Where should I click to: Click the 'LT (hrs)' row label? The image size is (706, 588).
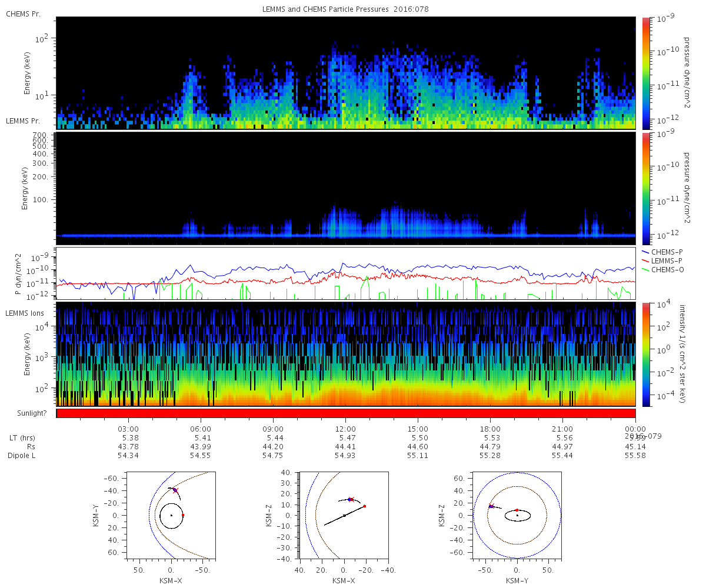pyautogui.click(x=22, y=438)
